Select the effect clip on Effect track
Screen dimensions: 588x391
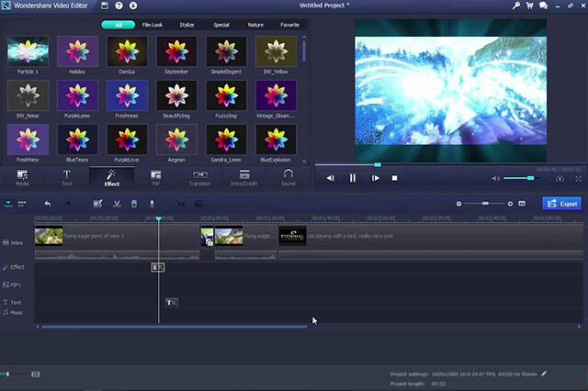(x=158, y=267)
